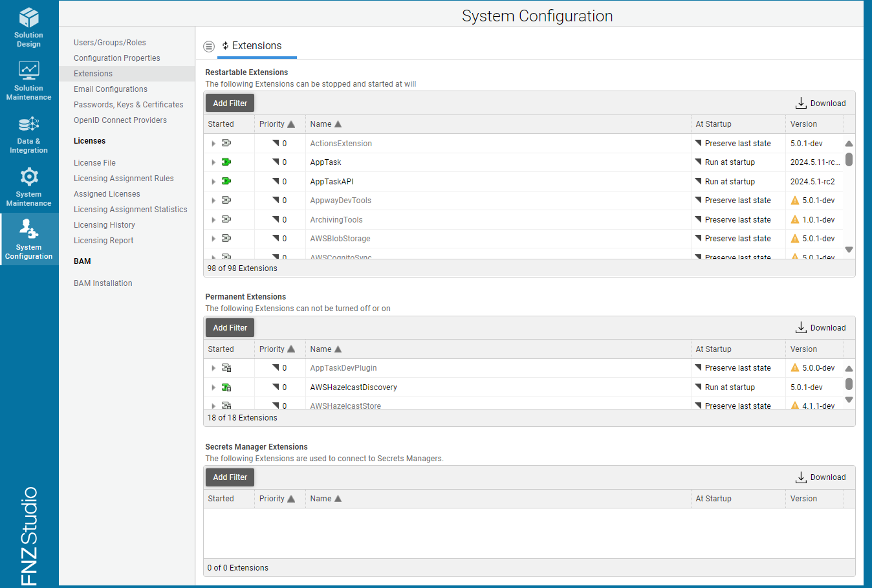
Task: Open Configuration Properties page
Action: pyautogui.click(x=117, y=58)
